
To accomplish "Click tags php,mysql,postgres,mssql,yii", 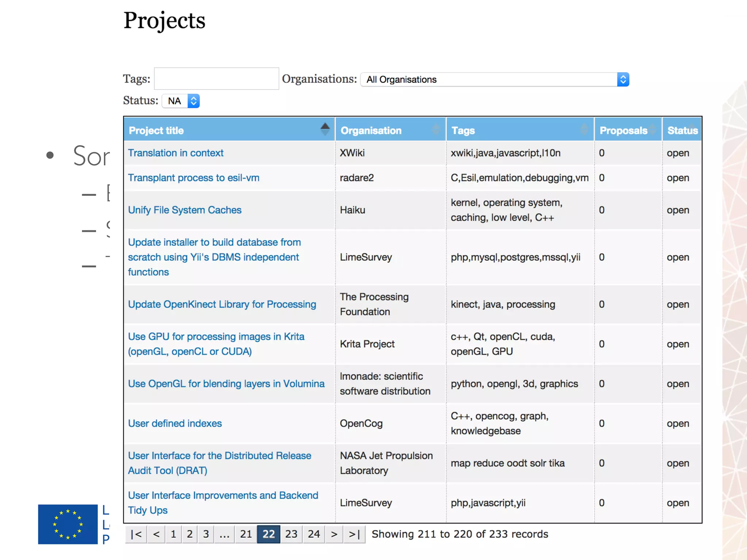I will (x=516, y=257).
